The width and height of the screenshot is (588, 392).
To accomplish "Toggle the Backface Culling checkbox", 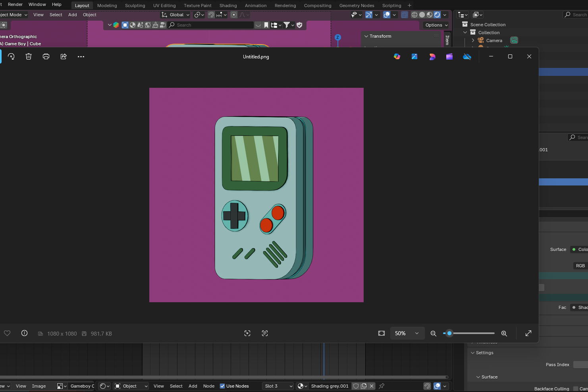I will [576, 389].
